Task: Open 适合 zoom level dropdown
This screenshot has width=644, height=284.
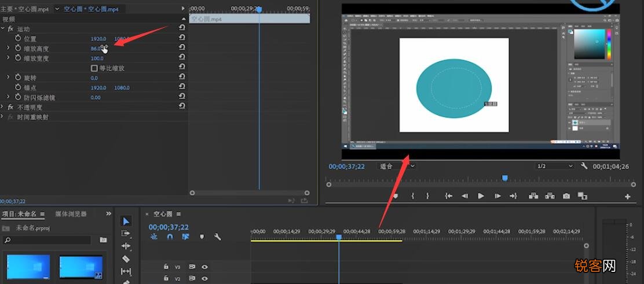Action: tap(396, 166)
